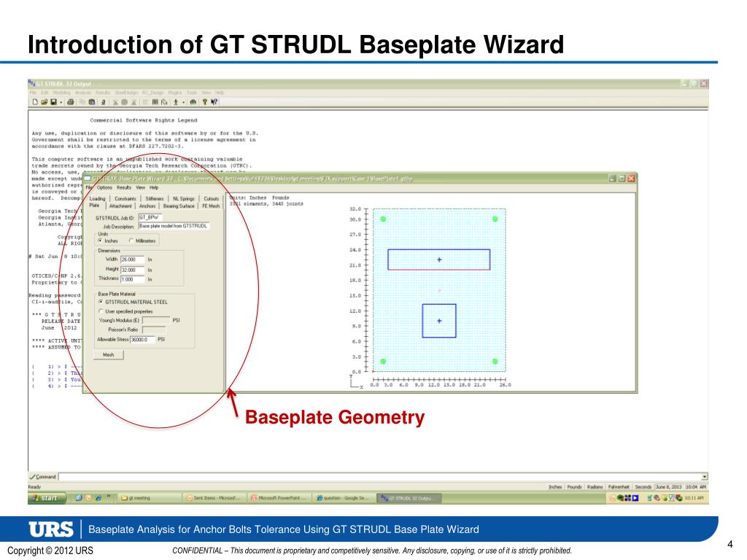This screenshot has width=747, height=560.
Task: Click the Inches status bar unit
Action: point(555,487)
